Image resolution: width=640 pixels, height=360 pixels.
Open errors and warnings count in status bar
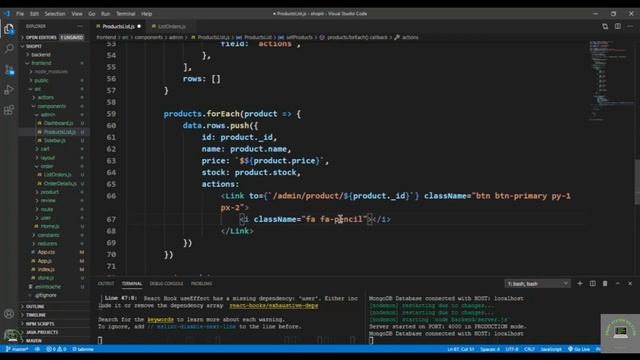click(x=56, y=349)
